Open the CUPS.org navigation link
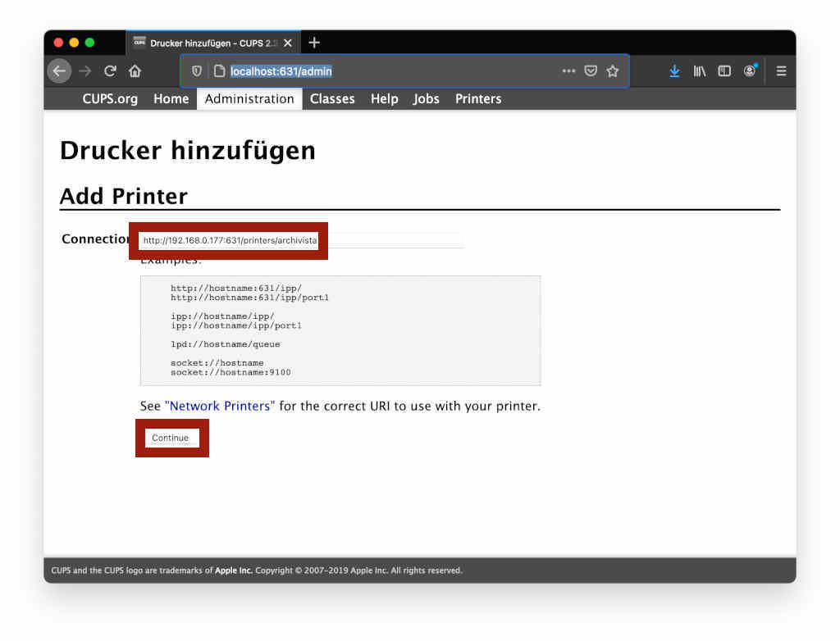 click(x=110, y=98)
